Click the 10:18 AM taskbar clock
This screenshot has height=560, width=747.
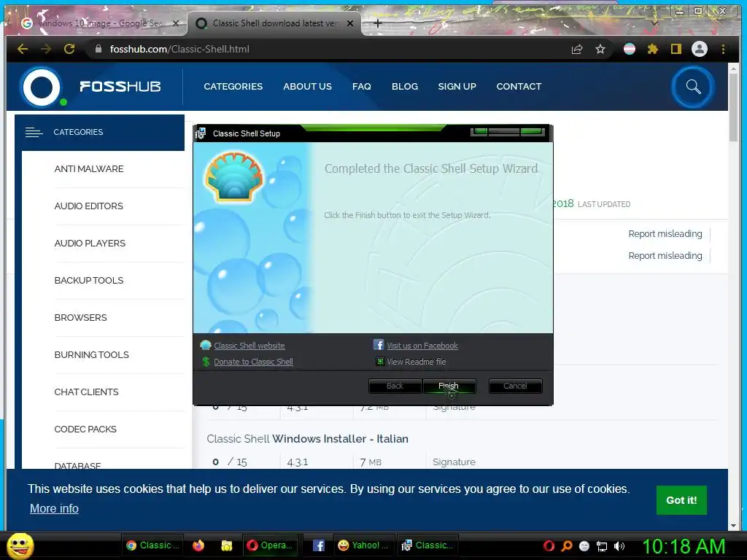point(684,546)
